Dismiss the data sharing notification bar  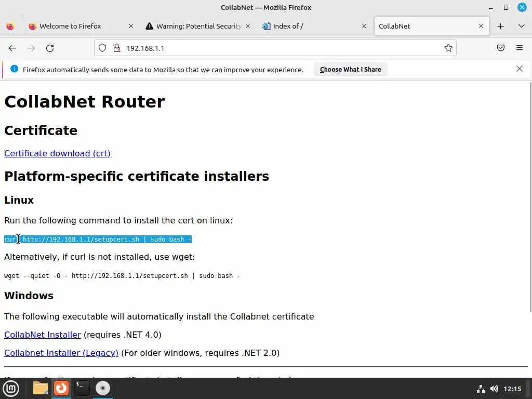(520, 69)
